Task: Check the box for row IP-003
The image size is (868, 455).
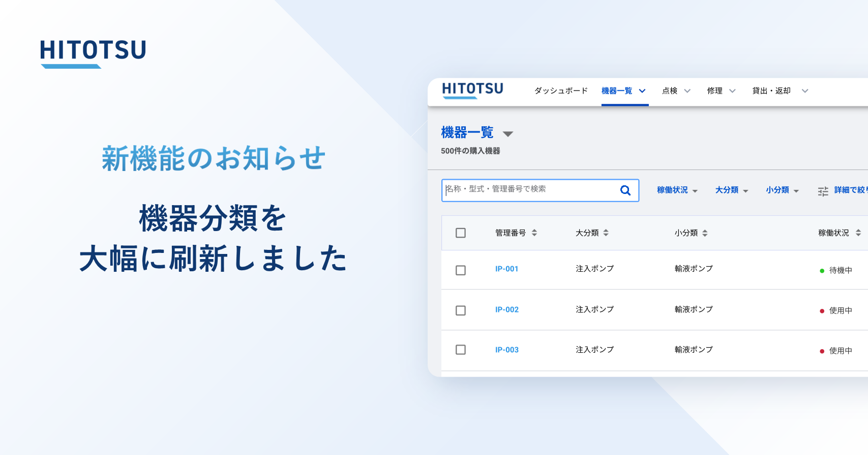Action: [461, 350]
